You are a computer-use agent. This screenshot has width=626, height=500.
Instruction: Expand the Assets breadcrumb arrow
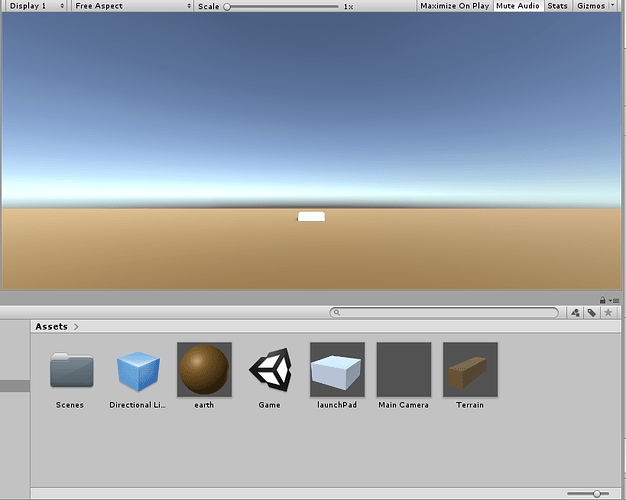76,327
